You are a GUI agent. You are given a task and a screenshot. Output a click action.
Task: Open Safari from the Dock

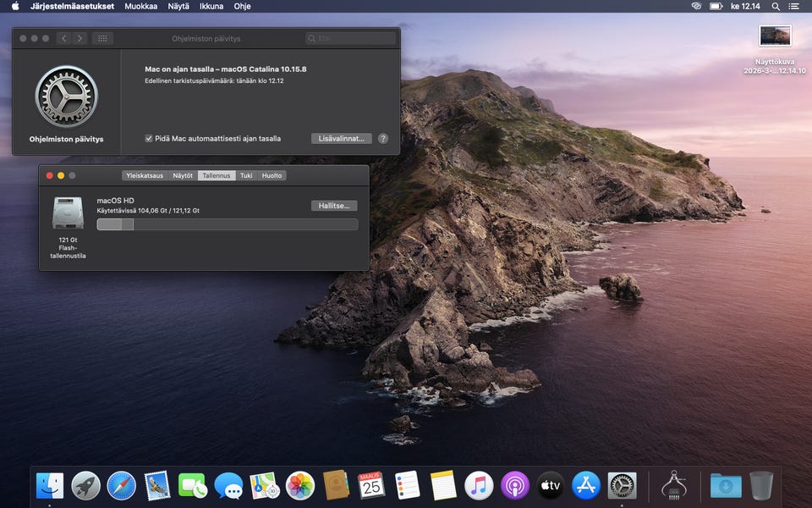tap(122, 485)
